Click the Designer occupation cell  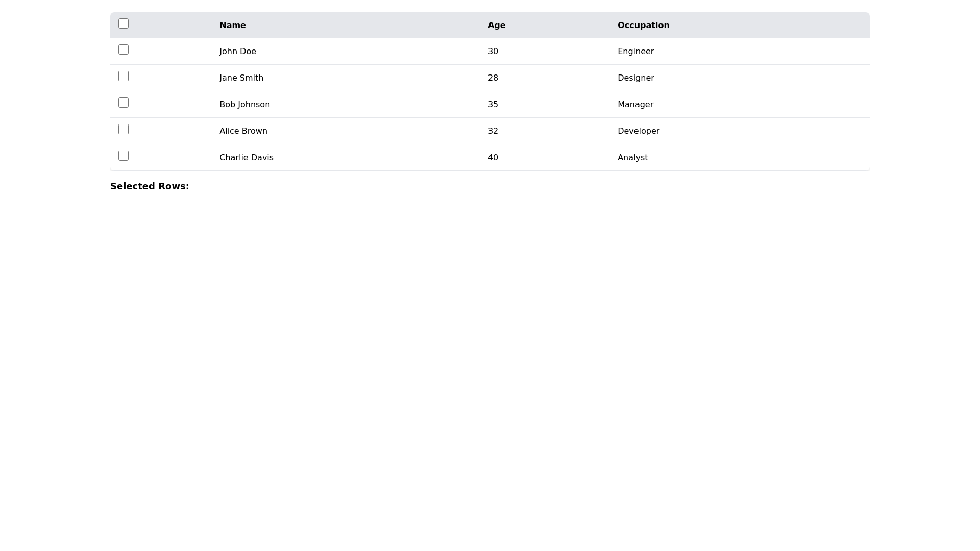coord(635,78)
